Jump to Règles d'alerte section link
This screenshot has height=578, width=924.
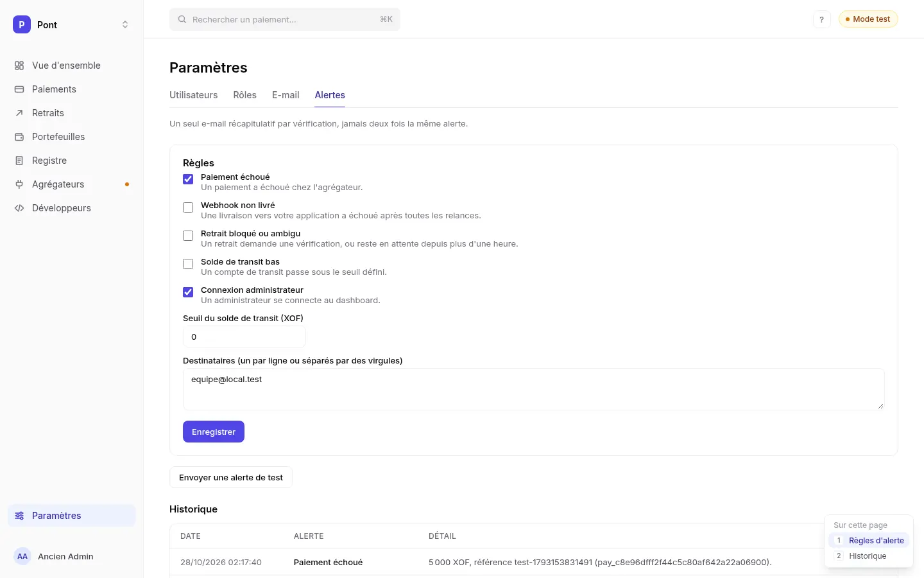point(869,541)
